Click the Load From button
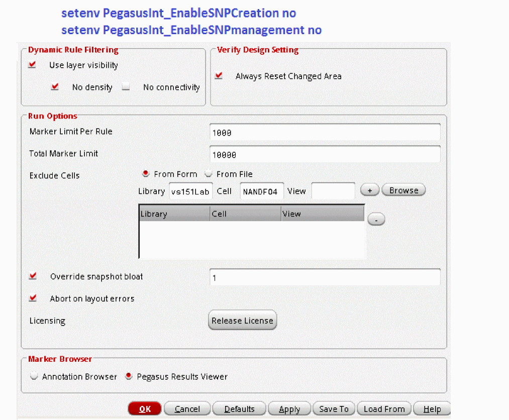Screen dimensions: 509x420 (384, 408)
